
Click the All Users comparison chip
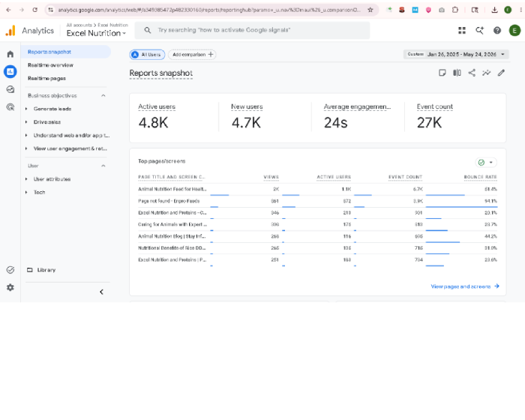pos(147,55)
